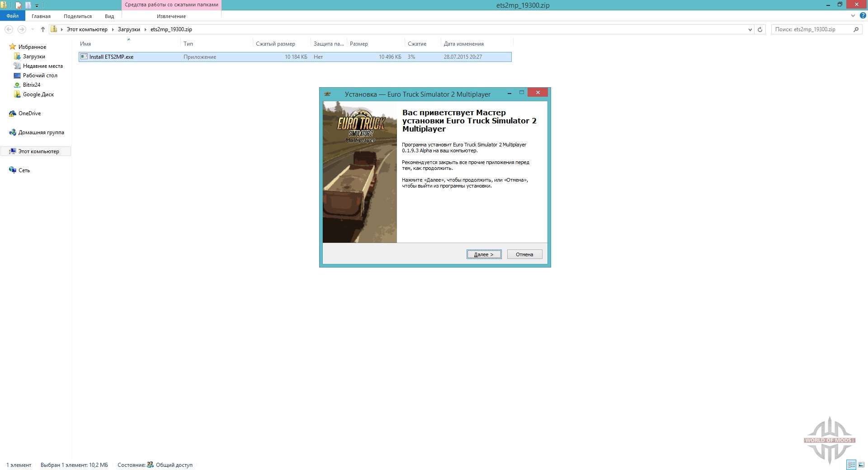This screenshot has width=868, height=470.
Task: Open the Извлечение ribbon tab
Action: coord(171,16)
